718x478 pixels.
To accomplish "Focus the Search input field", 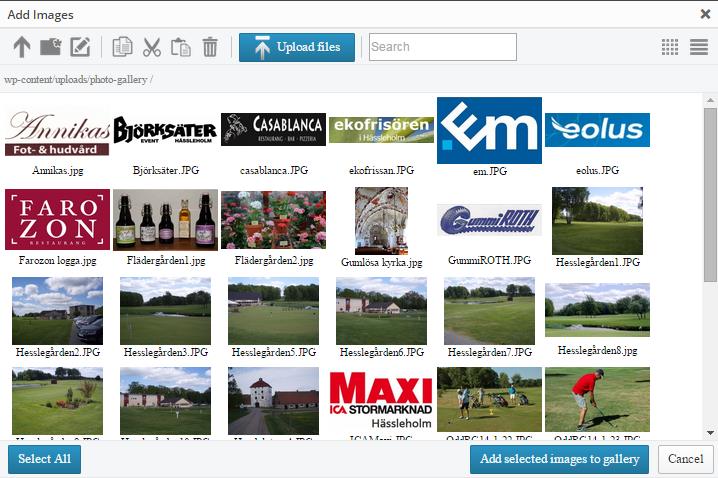I will tap(443, 47).
